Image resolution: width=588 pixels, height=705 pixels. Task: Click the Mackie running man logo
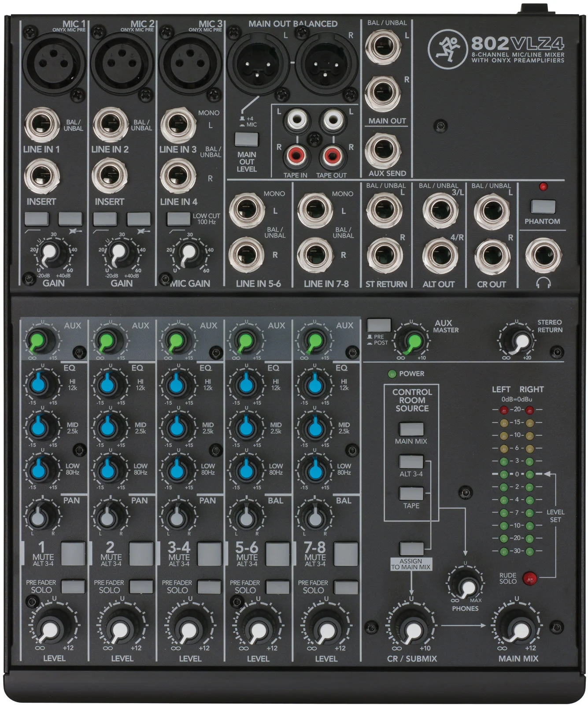point(447,48)
